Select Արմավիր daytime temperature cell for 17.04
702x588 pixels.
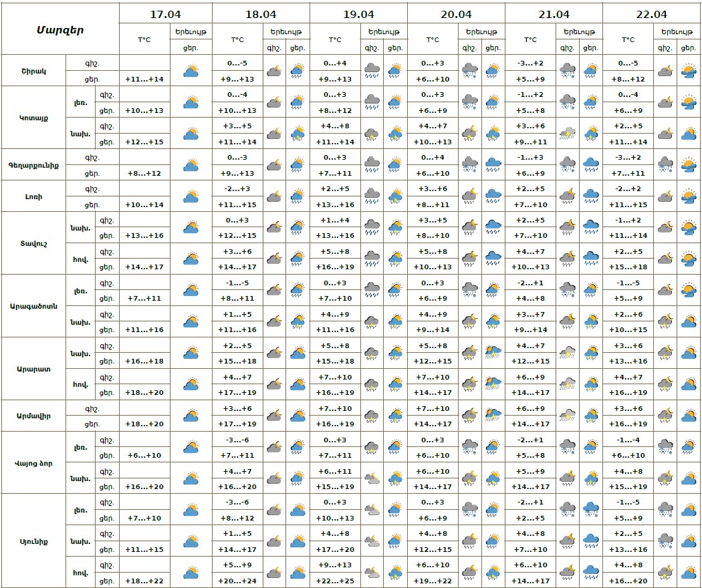point(144,424)
